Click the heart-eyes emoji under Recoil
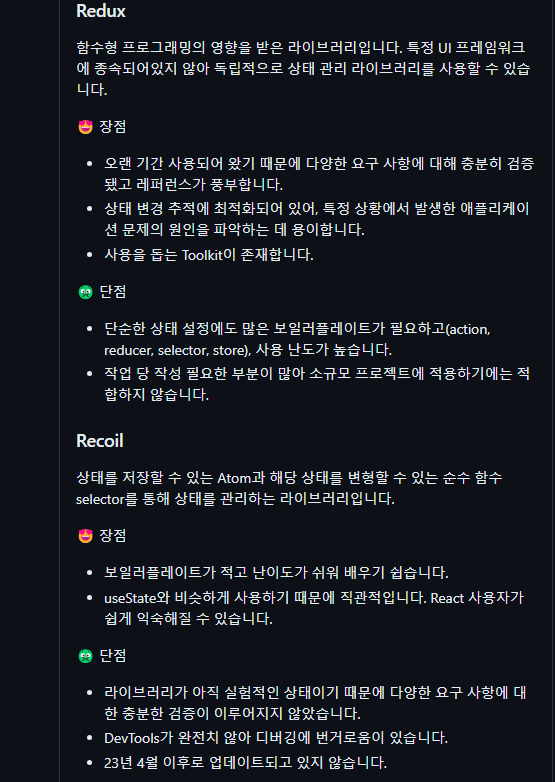555x782 pixels. tap(86, 536)
